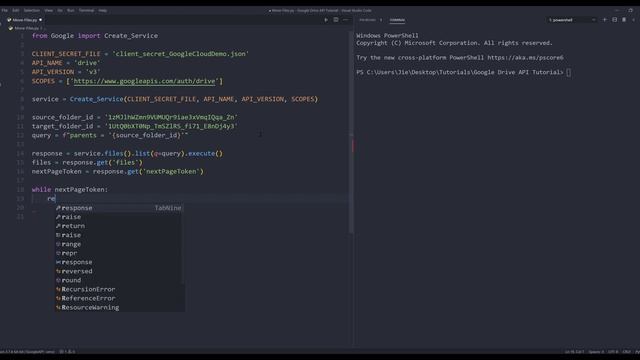Click the Python interpreter status bar entry
Image resolution: width=640 pixels, height=360 pixels.
[x=27, y=351]
